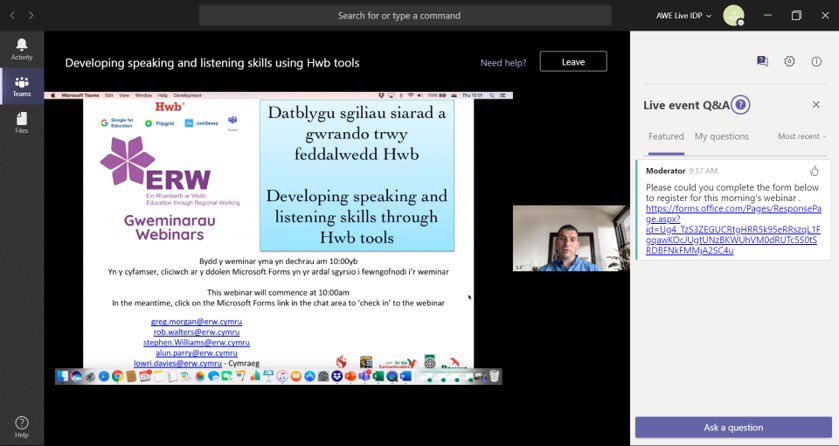Open Window menu in shared menu bar

point(143,95)
